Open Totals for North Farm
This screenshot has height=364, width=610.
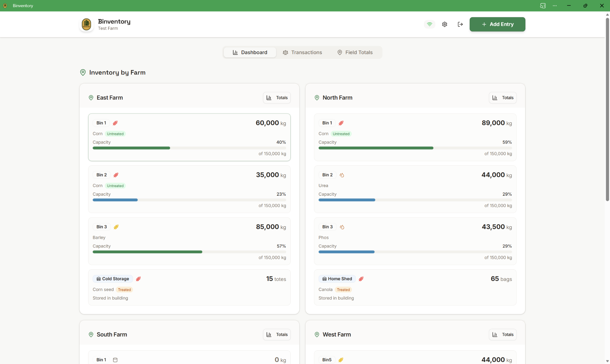502,97
